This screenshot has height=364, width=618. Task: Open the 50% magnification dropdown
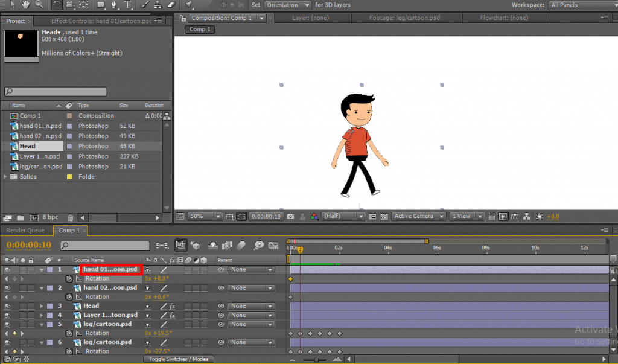point(205,216)
